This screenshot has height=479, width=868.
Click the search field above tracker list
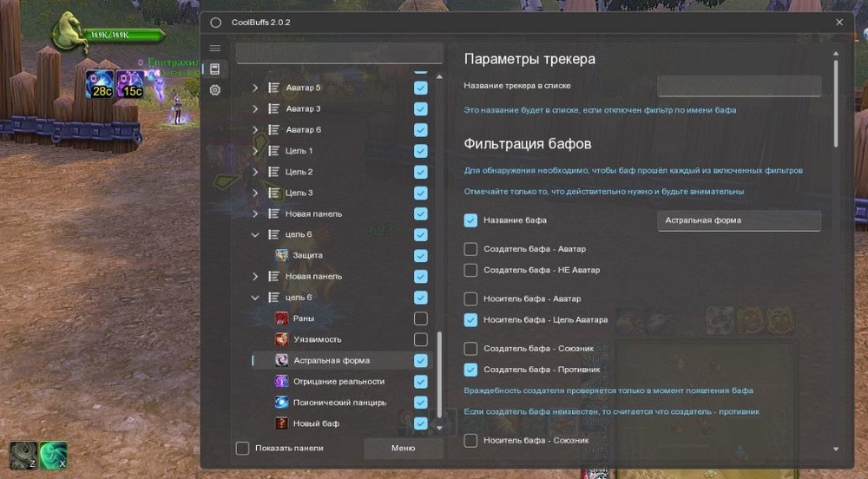[339, 54]
